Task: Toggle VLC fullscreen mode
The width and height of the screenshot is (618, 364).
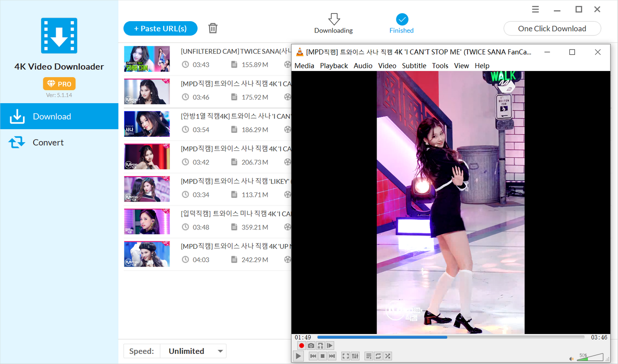Action: tap(346, 356)
